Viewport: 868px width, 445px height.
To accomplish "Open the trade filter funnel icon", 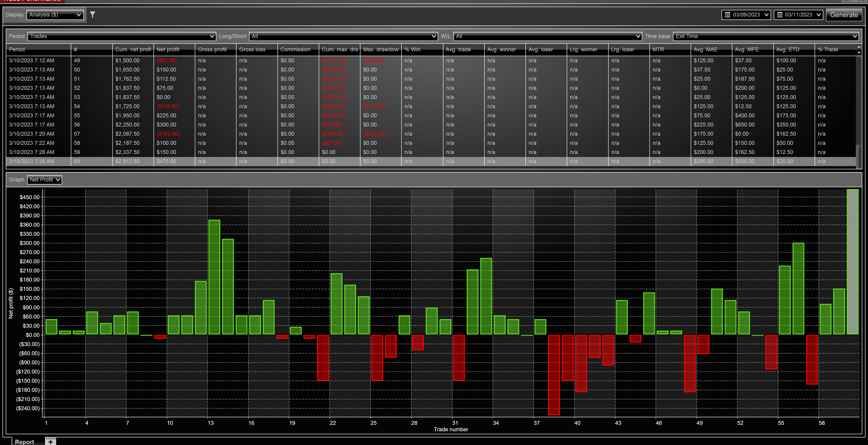I will pos(93,14).
